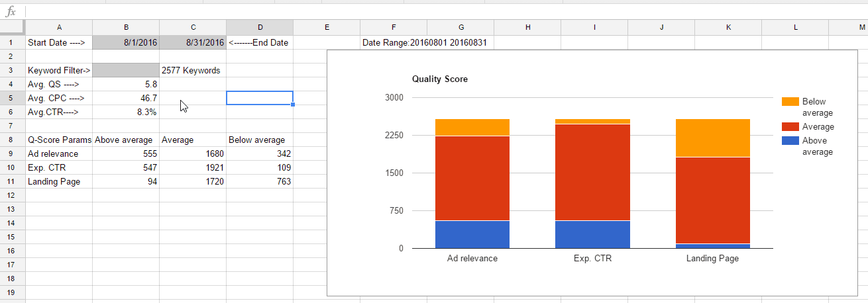Select column G header
Viewport: 868px width, 303px height.
461,27
